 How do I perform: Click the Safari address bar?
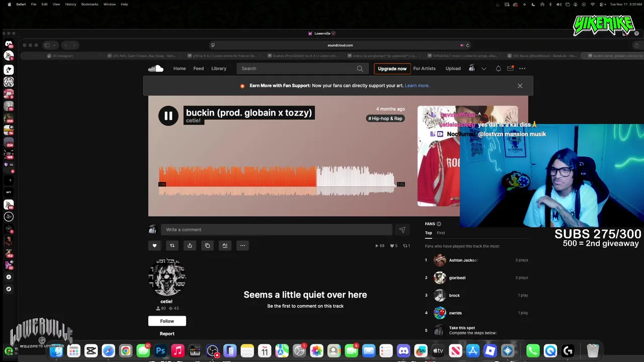pyautogui.click(x=340, y=45)
